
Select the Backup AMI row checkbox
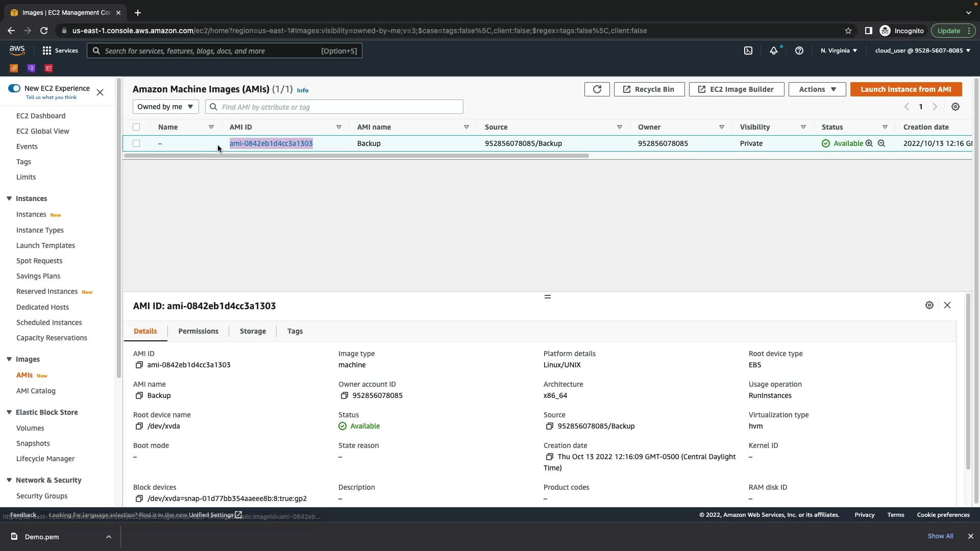tap(136, 143)
